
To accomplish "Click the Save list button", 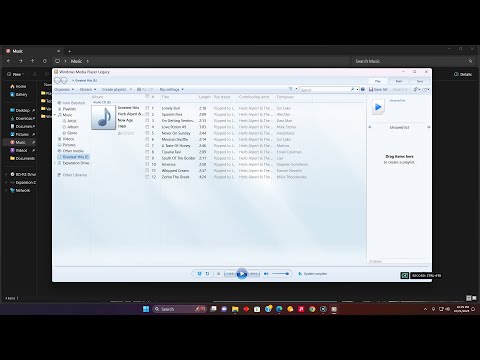I will pos(378,89).
